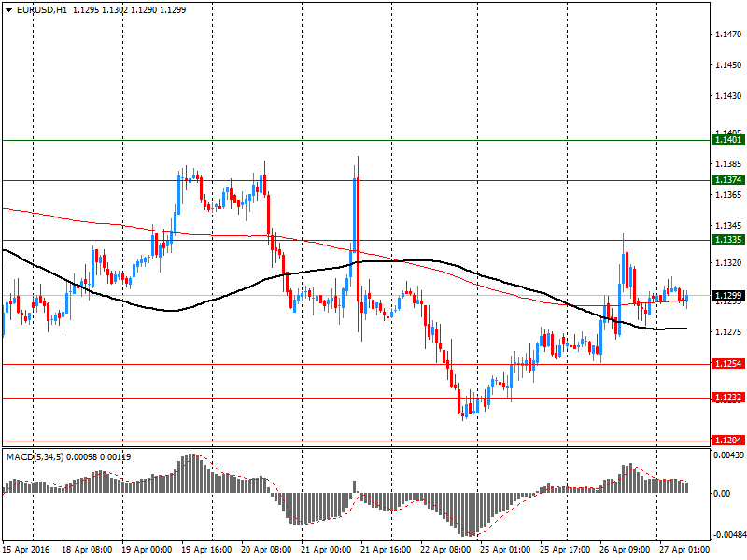Click the 21 Apr 00:00 time label
This screenshot has width=747, height=560.
click(x=326, y=550)
